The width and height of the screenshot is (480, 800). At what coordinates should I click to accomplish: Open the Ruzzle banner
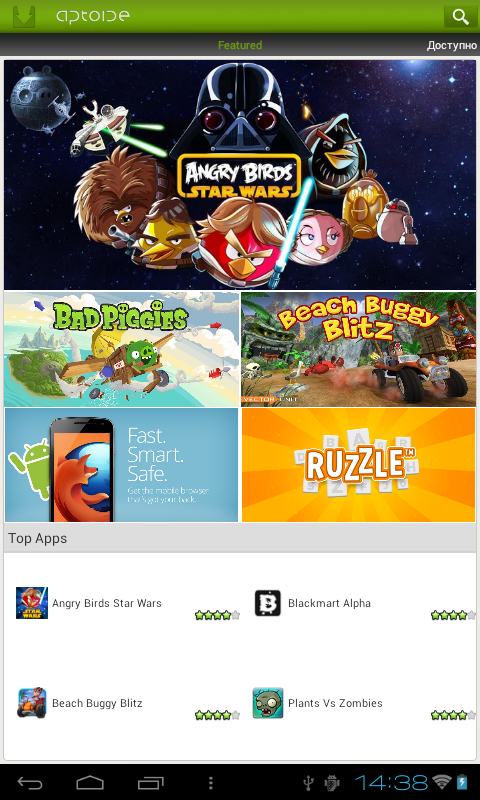point(359,465)
